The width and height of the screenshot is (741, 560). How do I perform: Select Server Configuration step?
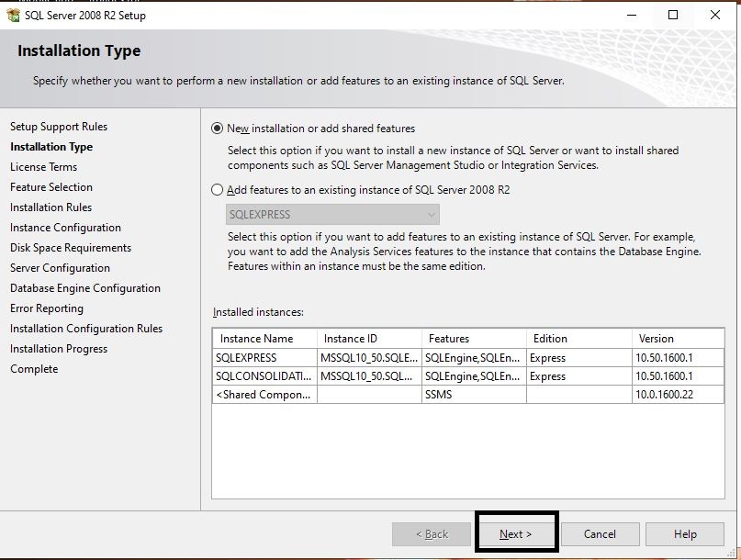pyautogui.click(x=60, y=268)
